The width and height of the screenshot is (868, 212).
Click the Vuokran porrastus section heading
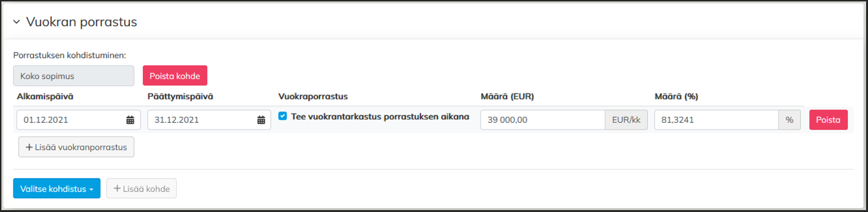click(81, 22)
